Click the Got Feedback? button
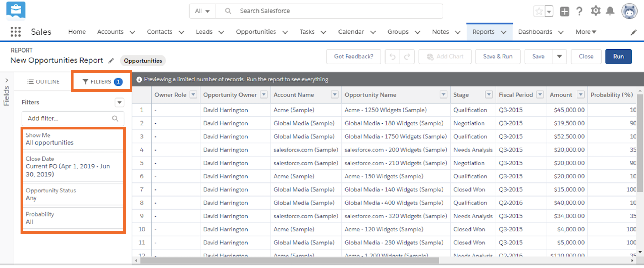644x268 pixels. pyautogui.click(x=354, y=57)
